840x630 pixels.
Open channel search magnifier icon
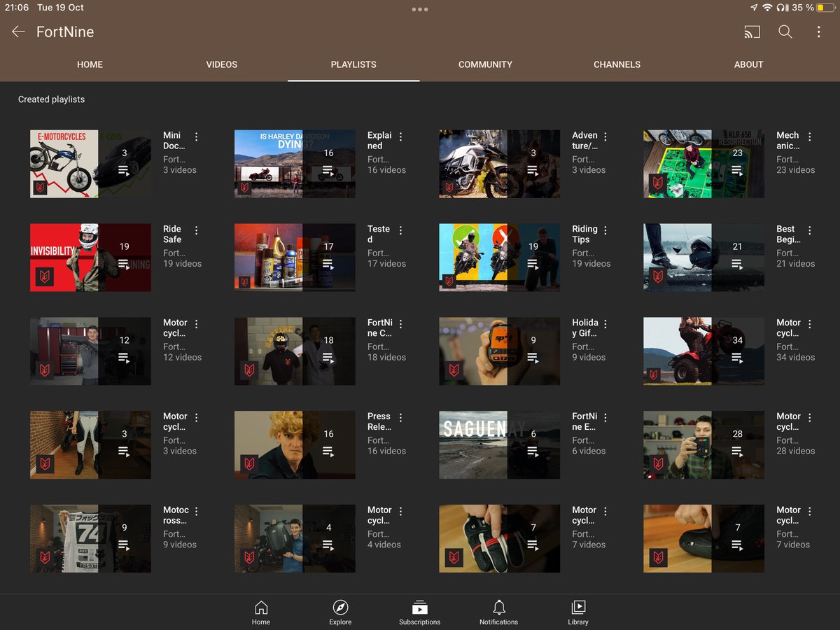(x=785, y=31)
